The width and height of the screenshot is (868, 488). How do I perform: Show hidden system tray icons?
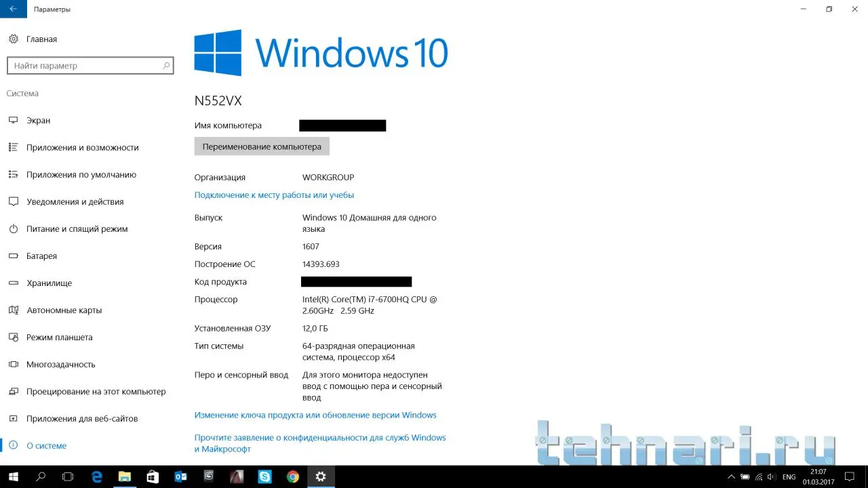[732, 477]
